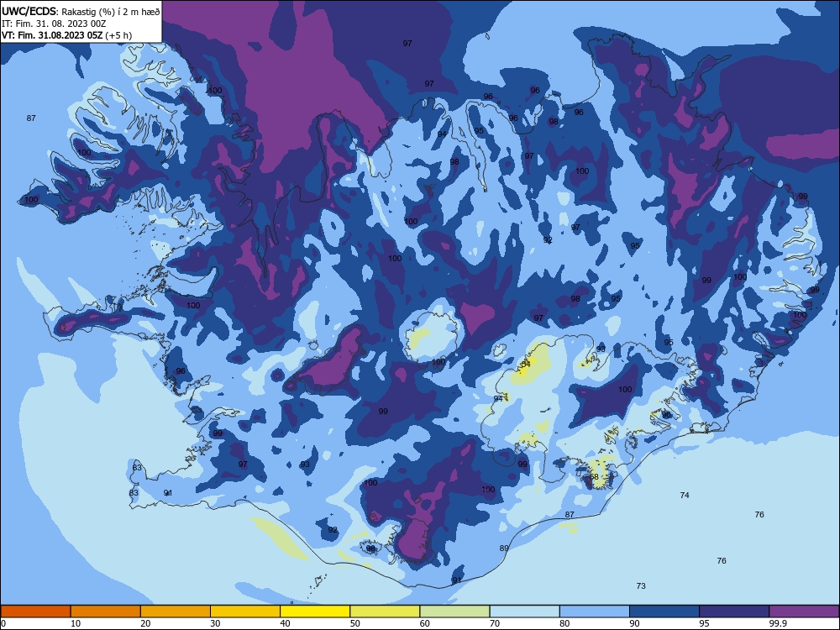The image size is (840, 630).
Task: Click the light blue 80–90 legend swatch
Action: point(595,612)
